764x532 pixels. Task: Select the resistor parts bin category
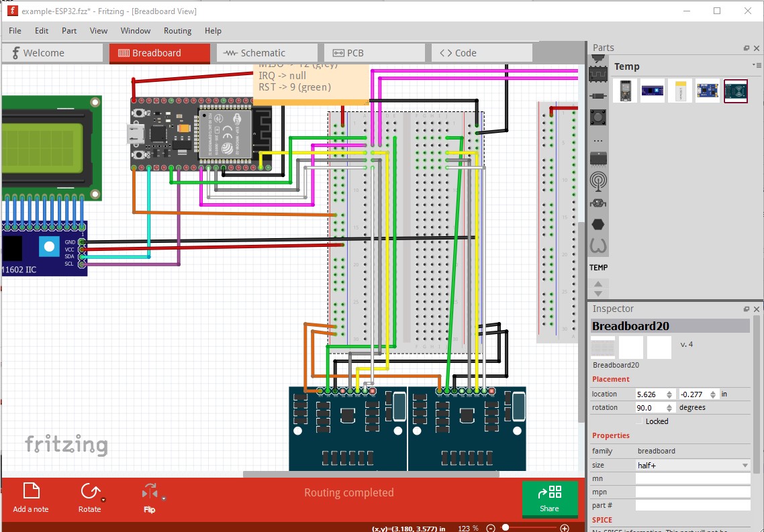click(x=598, y=95)
